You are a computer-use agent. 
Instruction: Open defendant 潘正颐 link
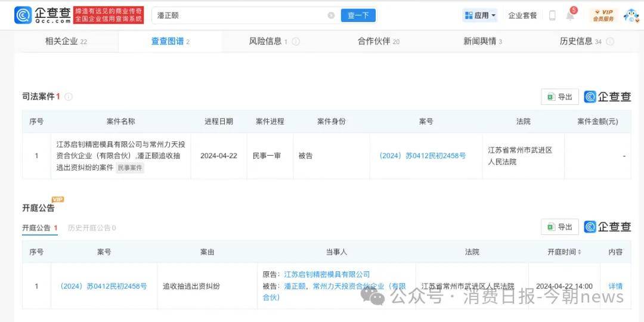click(x=295, y=286)
